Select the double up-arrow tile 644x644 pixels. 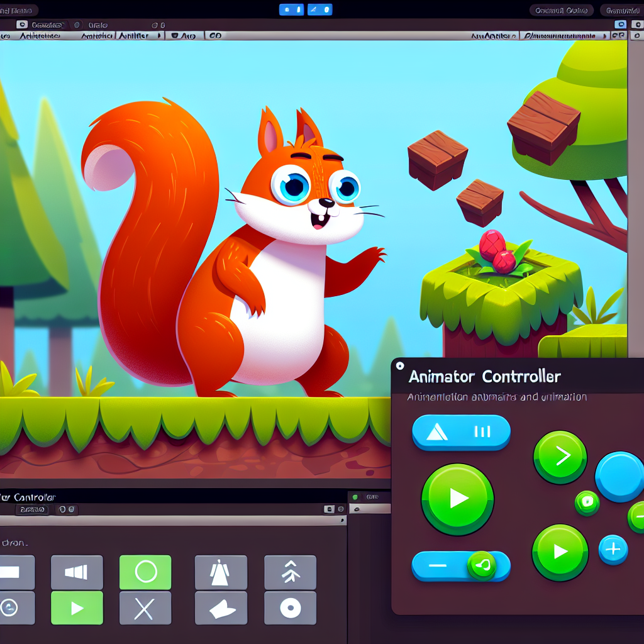[290, 572]
